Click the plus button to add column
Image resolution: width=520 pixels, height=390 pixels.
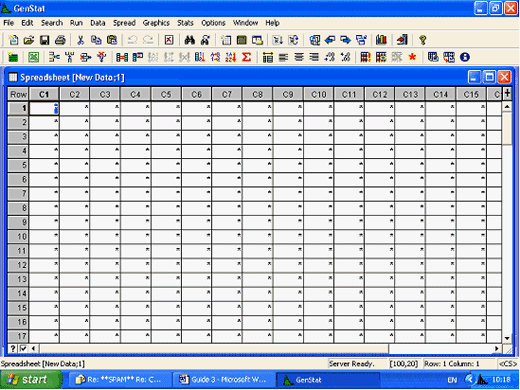point(507,93)
